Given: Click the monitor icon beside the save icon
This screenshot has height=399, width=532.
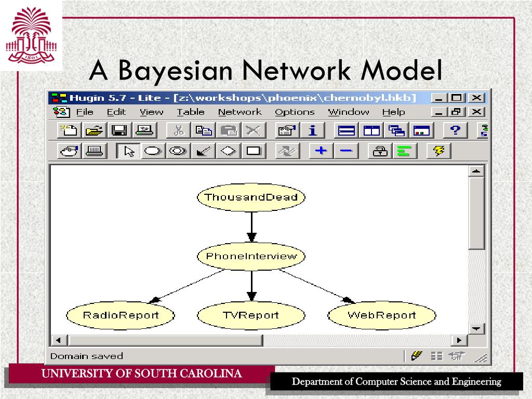Looking at the screenshot, I should (x=144, y=130).
